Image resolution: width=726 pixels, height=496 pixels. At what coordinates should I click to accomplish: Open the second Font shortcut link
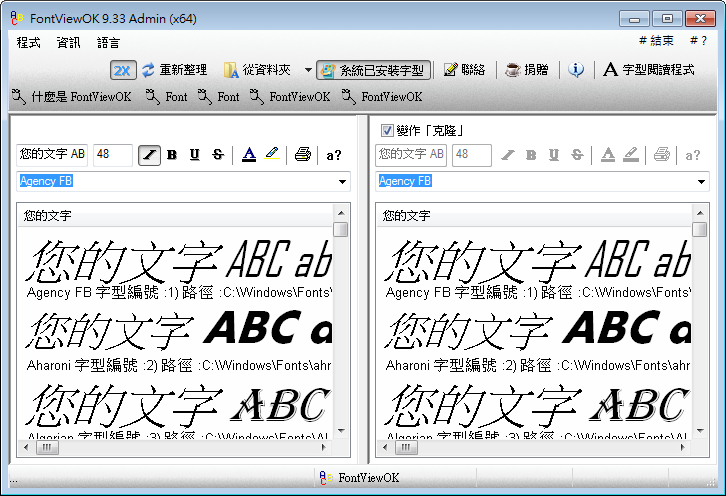(x=219, y=97)
